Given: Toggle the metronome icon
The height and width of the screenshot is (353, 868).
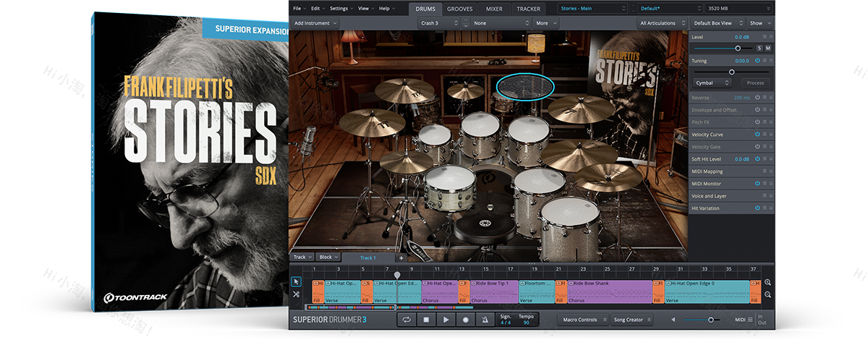Looking at the screenshot, I should 485,319.
